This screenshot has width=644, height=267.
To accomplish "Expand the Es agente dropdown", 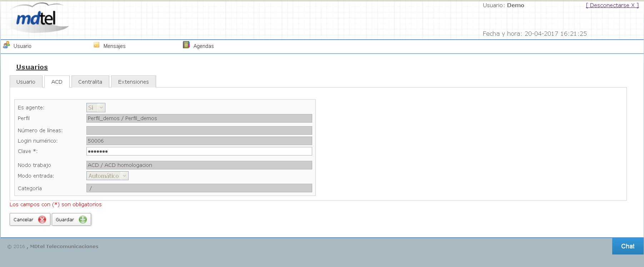I will (x=96, y=108).
